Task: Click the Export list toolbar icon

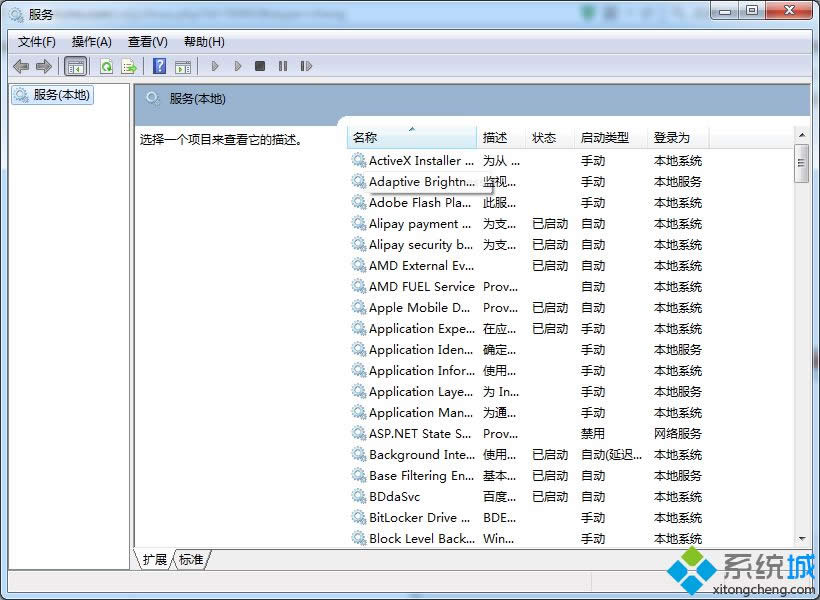Action: (129, 66)
